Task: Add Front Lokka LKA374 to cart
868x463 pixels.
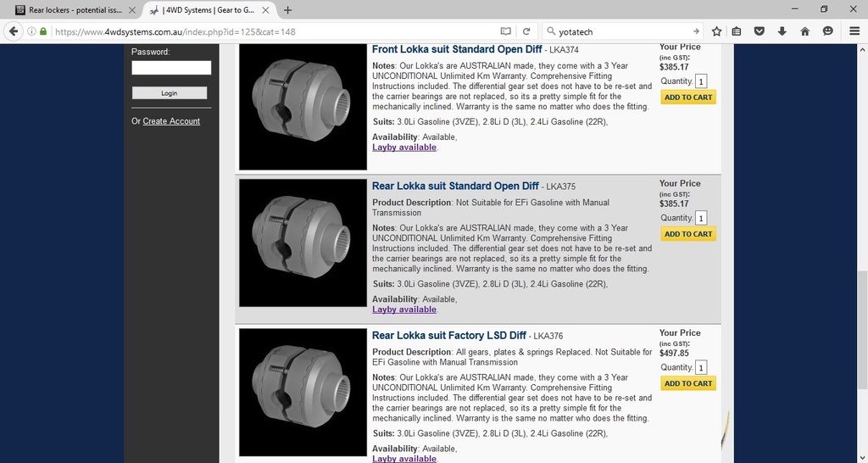Action: [688, 98]
